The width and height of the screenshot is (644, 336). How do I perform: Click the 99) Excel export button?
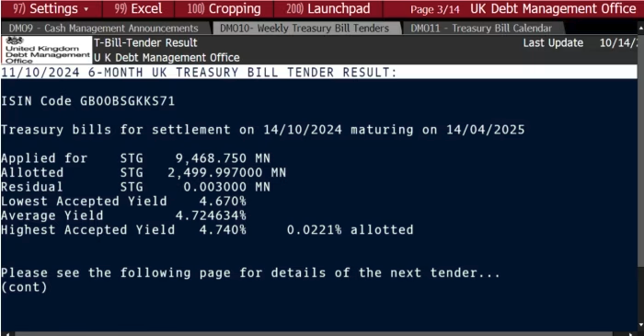pyautogui.click(x=138, y=8)
